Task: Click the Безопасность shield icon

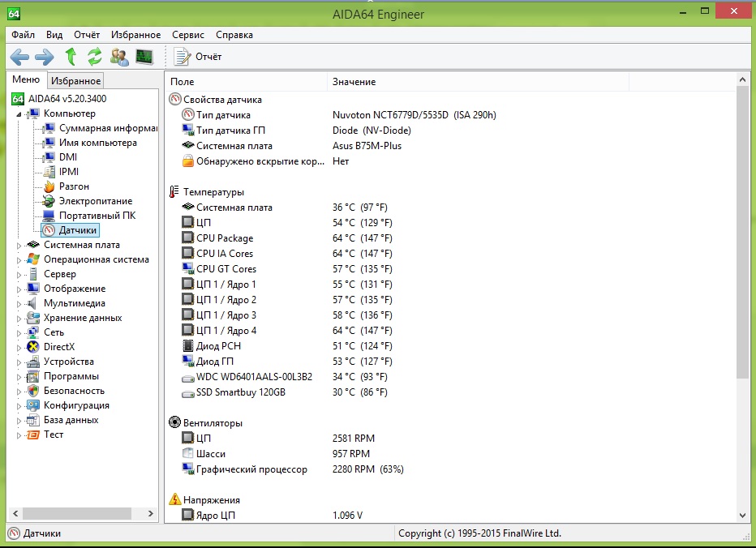Action: (x=33, y=391)
